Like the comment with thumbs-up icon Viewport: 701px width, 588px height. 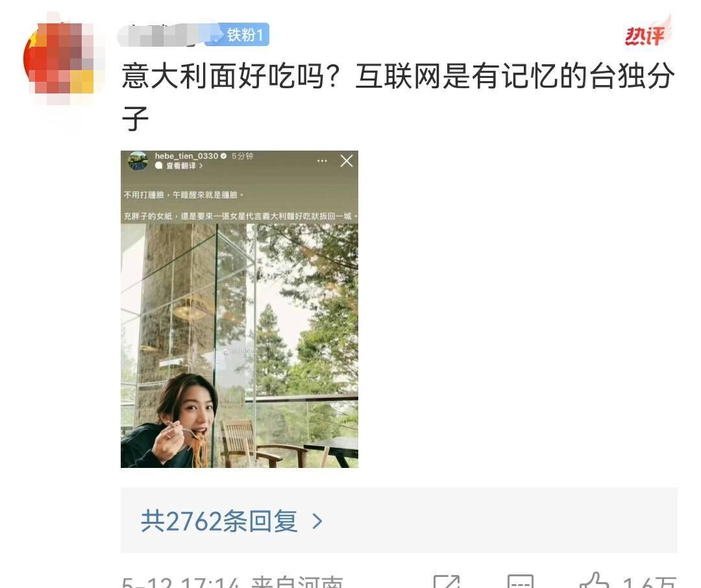click(x=595, y=580)
